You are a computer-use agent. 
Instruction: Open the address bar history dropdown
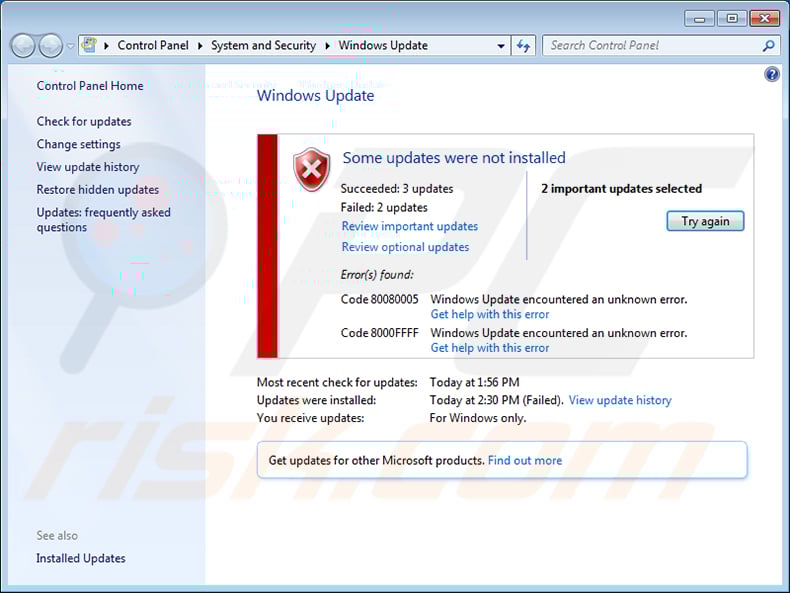coord(501,46)
